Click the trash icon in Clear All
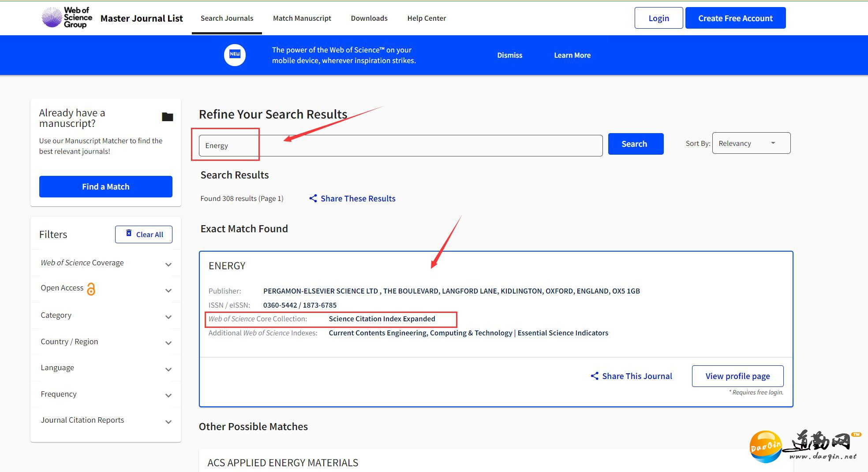This screenshot has width=868, height=472. [x=129, y=233]
